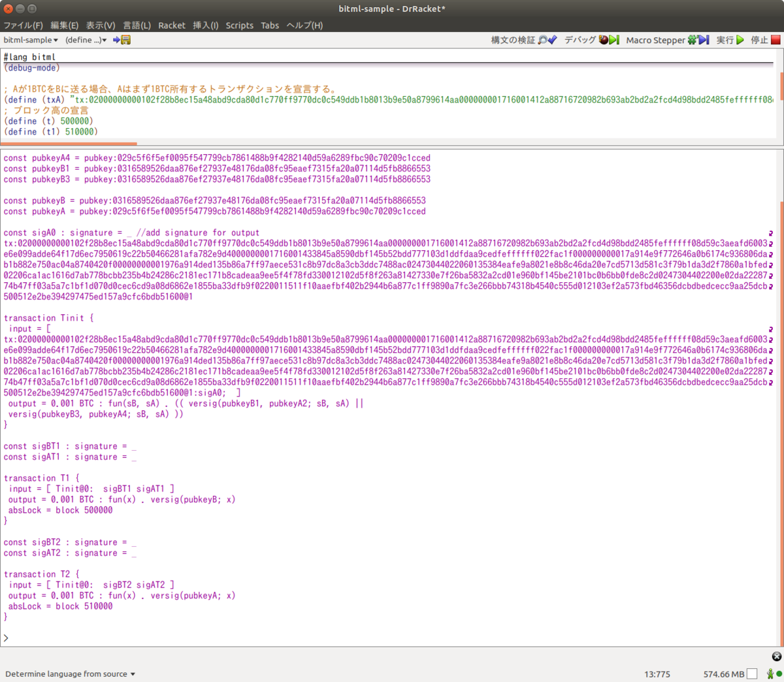Click the const pubkeyB = line
Viewport: 784px width, 682px height.
click(x=214, y=201)
